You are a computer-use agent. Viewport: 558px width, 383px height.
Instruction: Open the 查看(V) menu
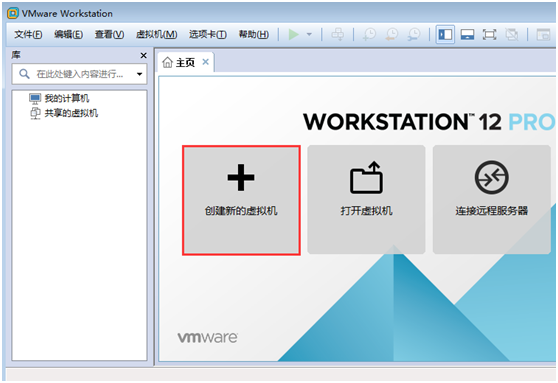click(x=109, y=35)
